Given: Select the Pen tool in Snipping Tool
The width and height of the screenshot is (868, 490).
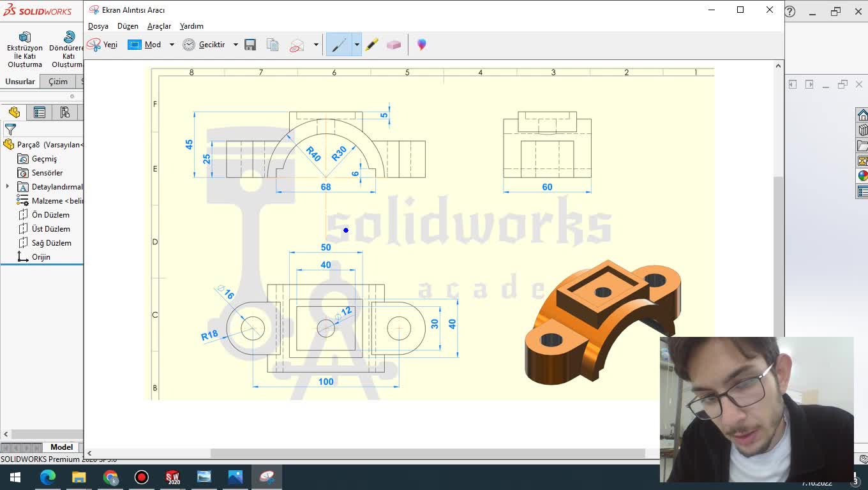Looking at the screenshot, I should [x=339, y=45].
